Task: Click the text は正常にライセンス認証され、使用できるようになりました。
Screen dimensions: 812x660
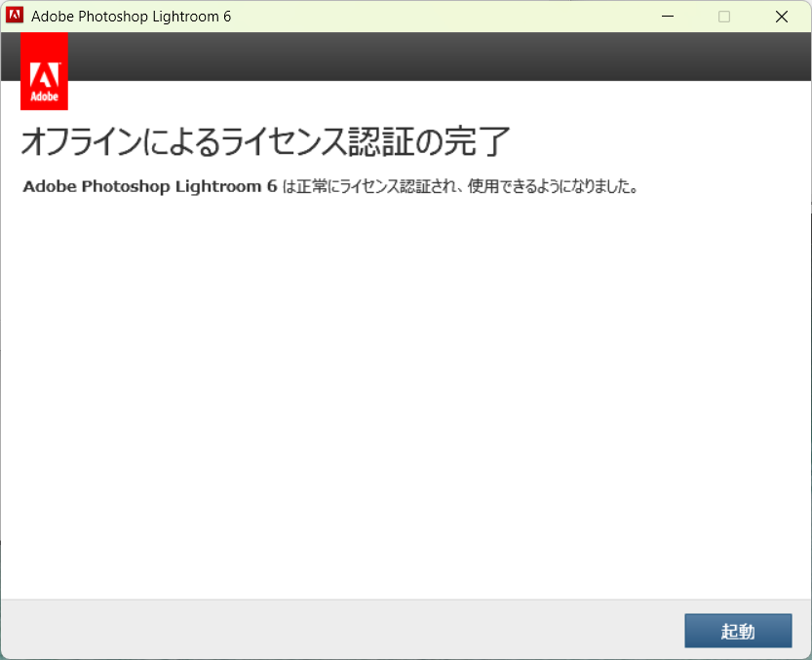Action: coord(460,186)
